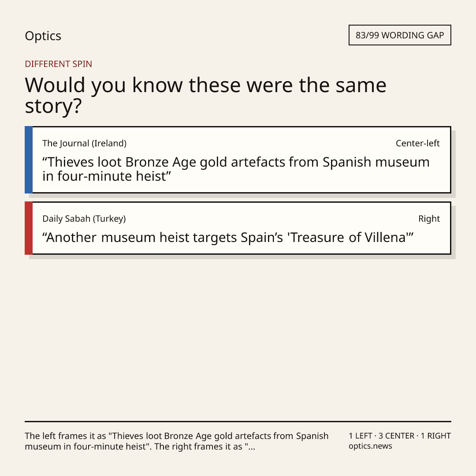Viewport: 476px width, 476px height.
Task: Click the '1 LEFT · 3 CENTER · 1 RIGHT' count
Action: [x=400, y=436]
